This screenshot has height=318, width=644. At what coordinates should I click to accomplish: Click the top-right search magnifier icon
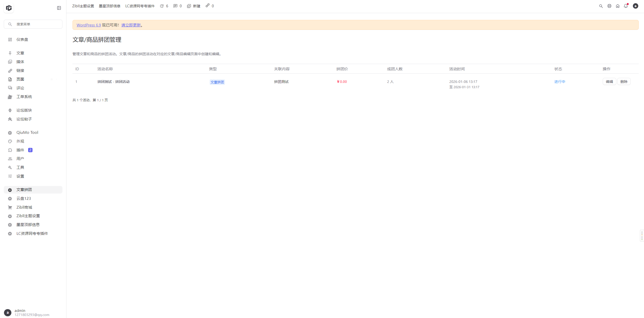(x=601, y=6)
